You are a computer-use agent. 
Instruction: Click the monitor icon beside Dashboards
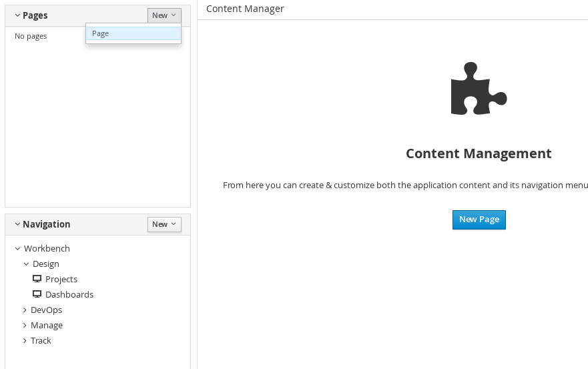(x=37, y=294)
